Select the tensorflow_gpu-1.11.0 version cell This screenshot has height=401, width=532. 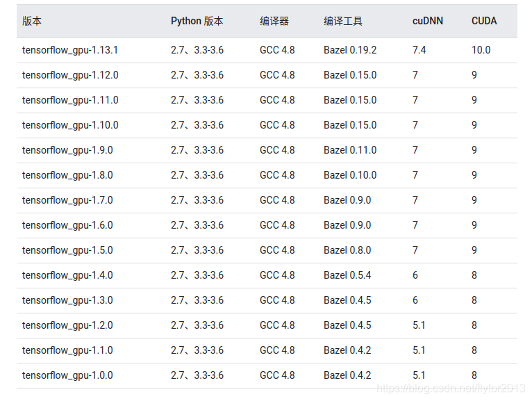[70, 100]
